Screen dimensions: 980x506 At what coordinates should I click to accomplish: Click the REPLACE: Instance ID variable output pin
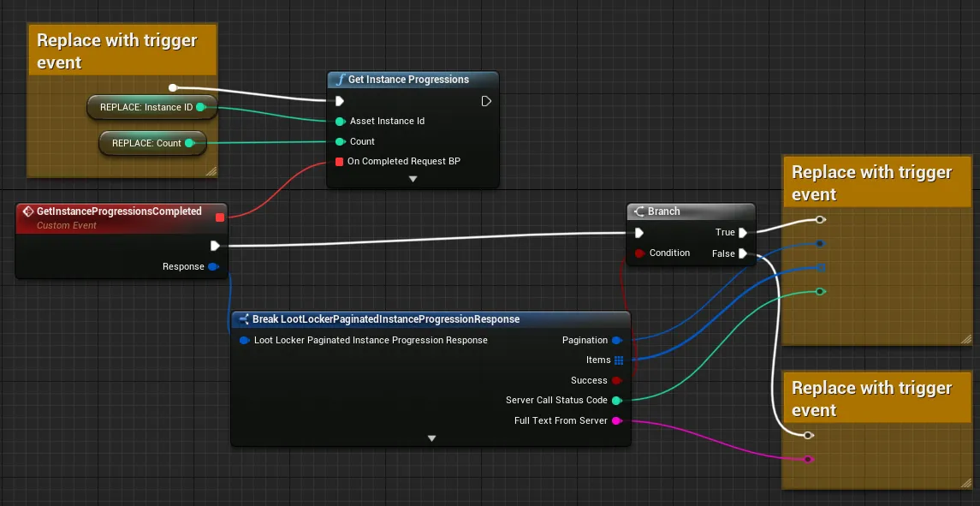[x=200, y=107]
